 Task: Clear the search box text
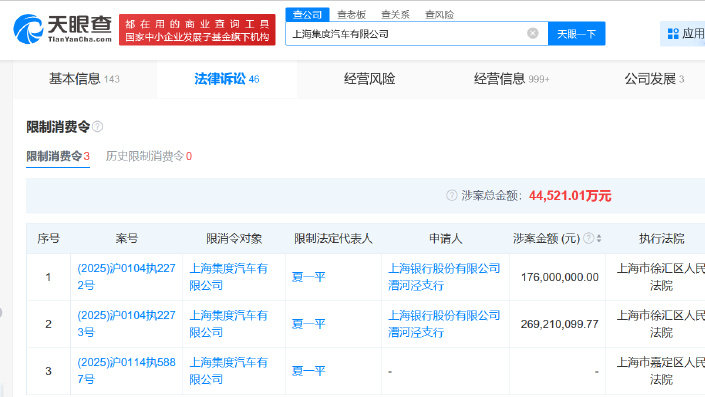(533, 33)
